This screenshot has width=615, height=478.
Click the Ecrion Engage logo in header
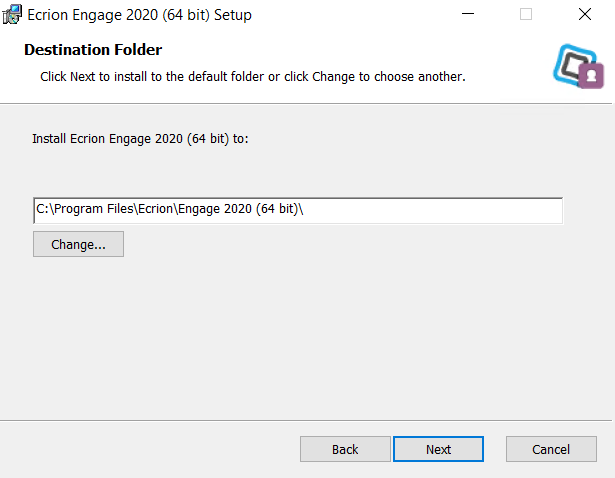(x=578, y=66)
